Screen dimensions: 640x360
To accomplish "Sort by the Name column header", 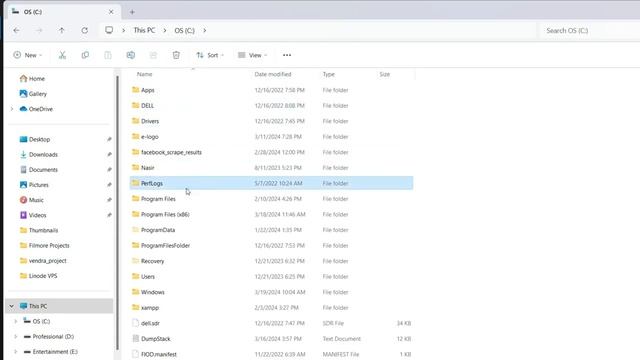I will click(x=144, y=74).
